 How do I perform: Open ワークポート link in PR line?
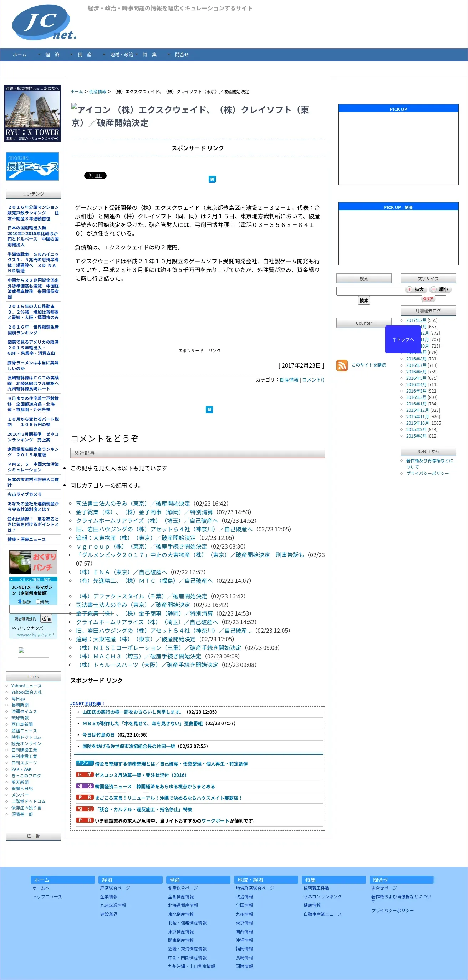point(215,820)
